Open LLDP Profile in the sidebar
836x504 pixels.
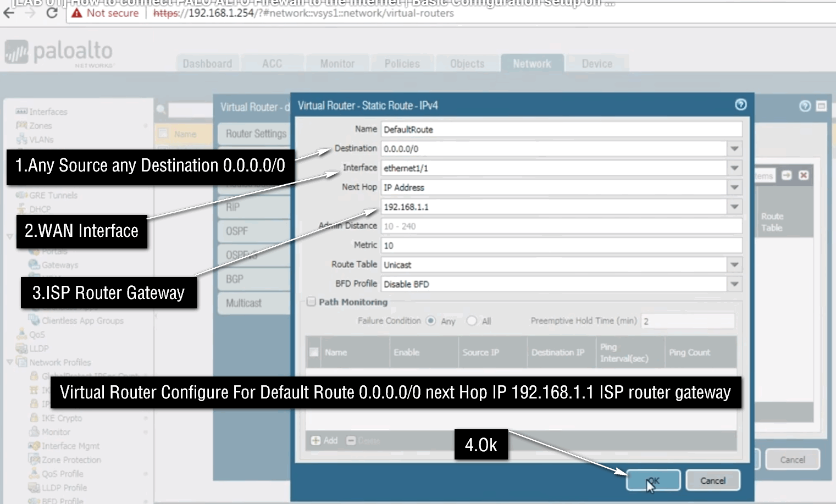pyautogui.click(x=64, y=488)
